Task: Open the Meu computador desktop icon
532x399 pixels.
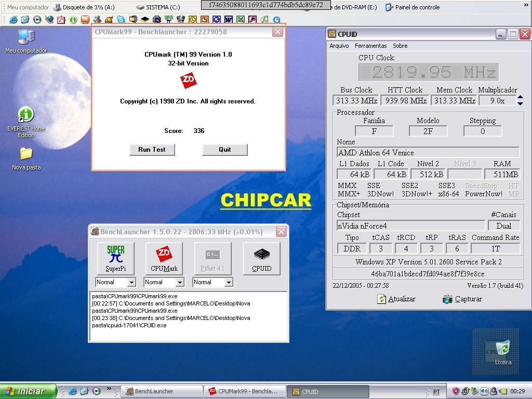Action: pos(26,42)
